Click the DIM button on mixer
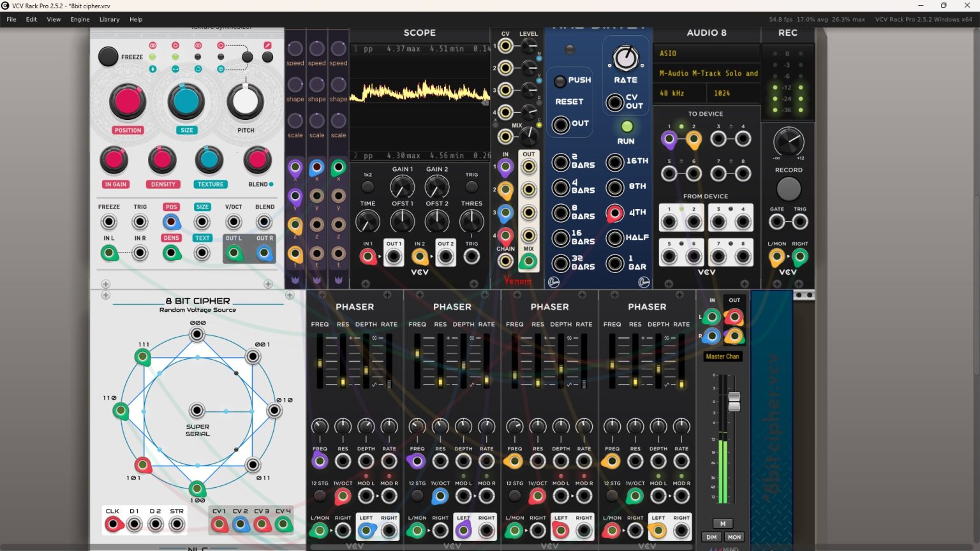980x551 pixels. click(x=711, y=537)
